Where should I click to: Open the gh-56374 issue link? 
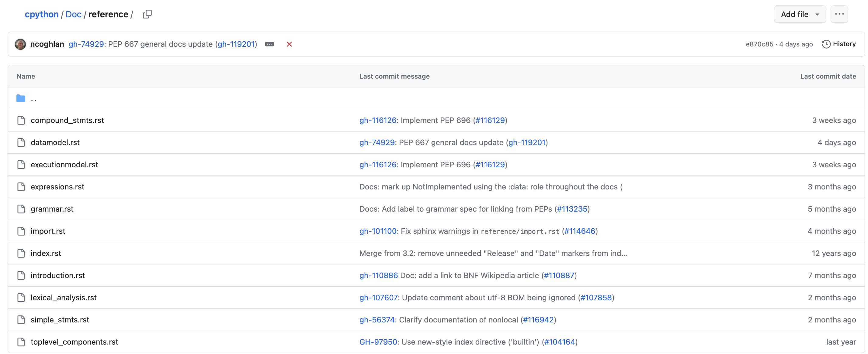(377, 320)
